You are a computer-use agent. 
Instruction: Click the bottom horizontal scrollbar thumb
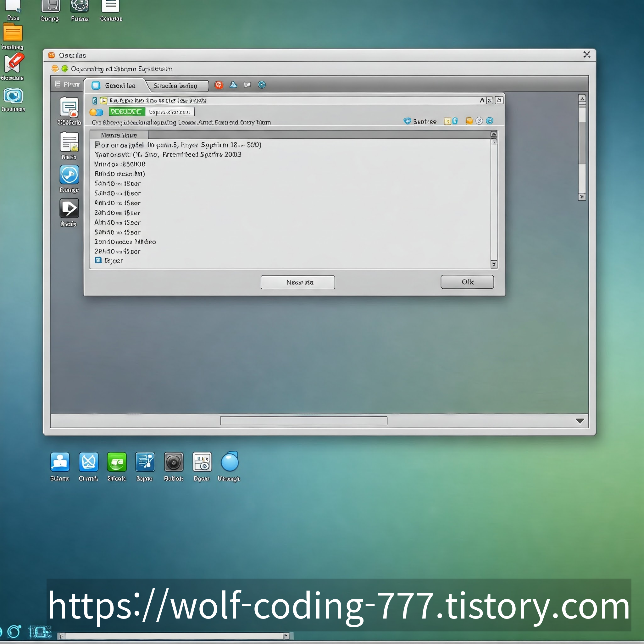pyautogui.click(x=303, y=421)
